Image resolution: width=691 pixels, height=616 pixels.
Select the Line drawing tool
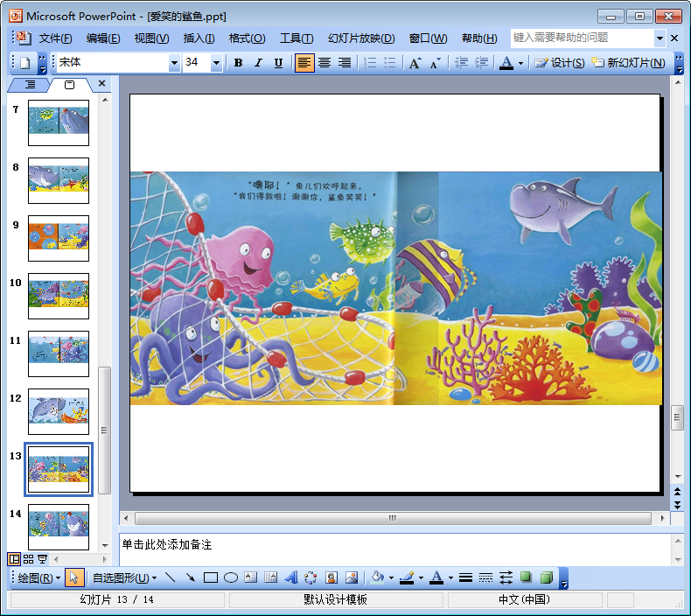(x=170, y=577)
